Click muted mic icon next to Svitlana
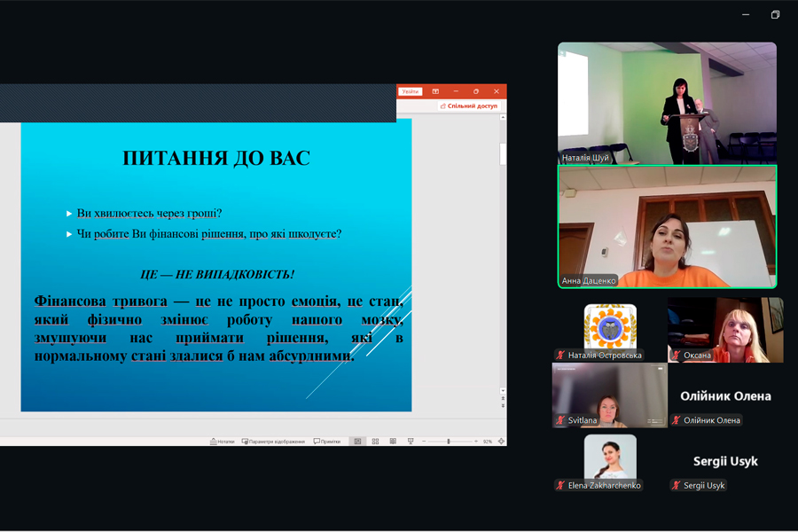This screenshot has width=798, height=532. [561, 420]
